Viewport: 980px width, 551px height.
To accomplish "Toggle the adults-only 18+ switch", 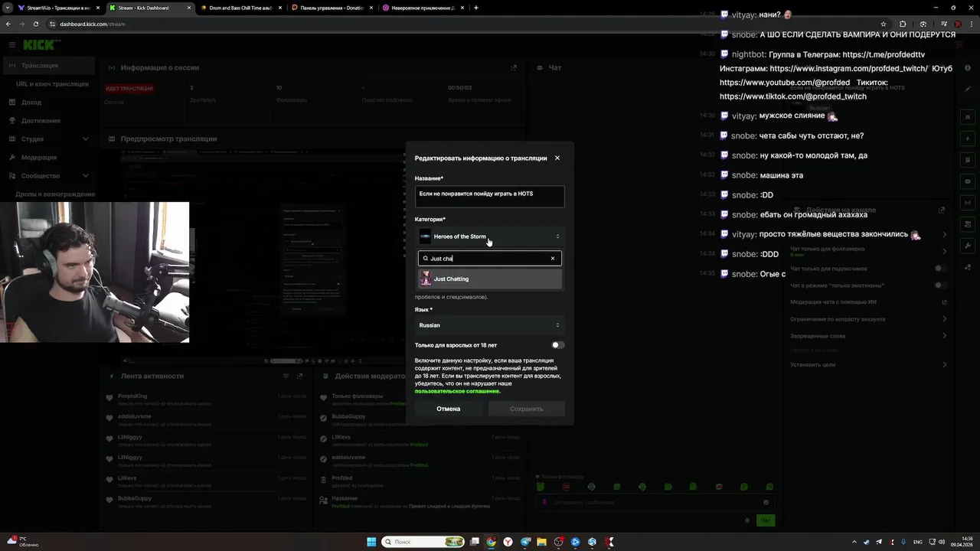I will pos(558,345).
